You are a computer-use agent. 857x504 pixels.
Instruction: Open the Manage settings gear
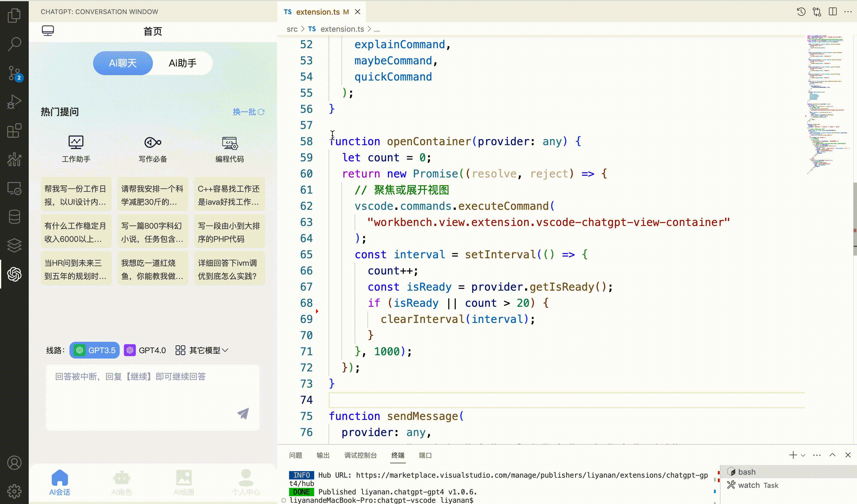click(x=14, y=491)
